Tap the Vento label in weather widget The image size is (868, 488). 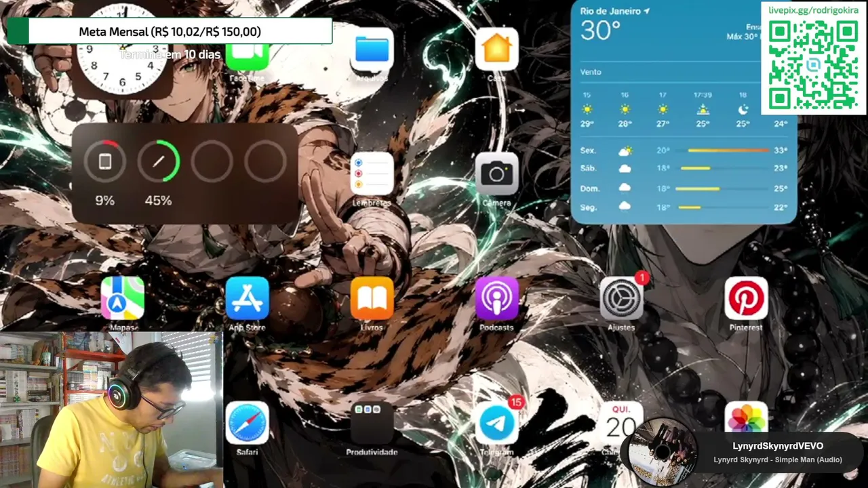(x=591, y=72)
